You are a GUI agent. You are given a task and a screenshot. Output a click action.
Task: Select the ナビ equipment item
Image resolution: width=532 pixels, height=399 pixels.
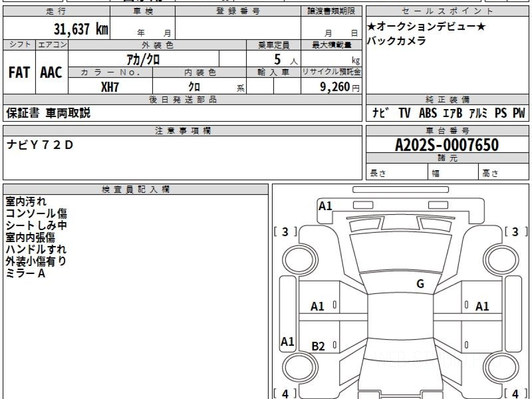click(381, 113)
